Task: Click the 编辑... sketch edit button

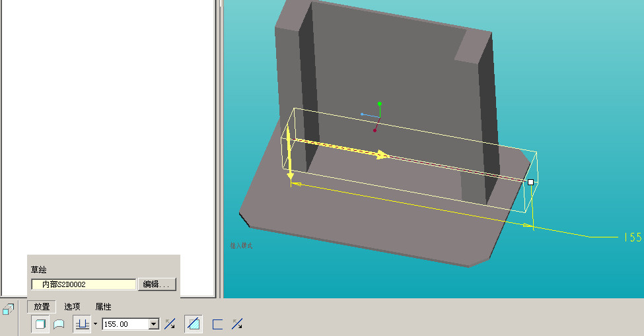Action: pyautogui.click(x=157, y=284)
